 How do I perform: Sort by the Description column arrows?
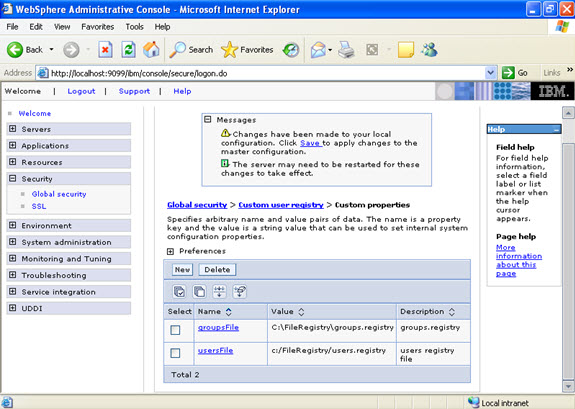click(x=452, y=312)
